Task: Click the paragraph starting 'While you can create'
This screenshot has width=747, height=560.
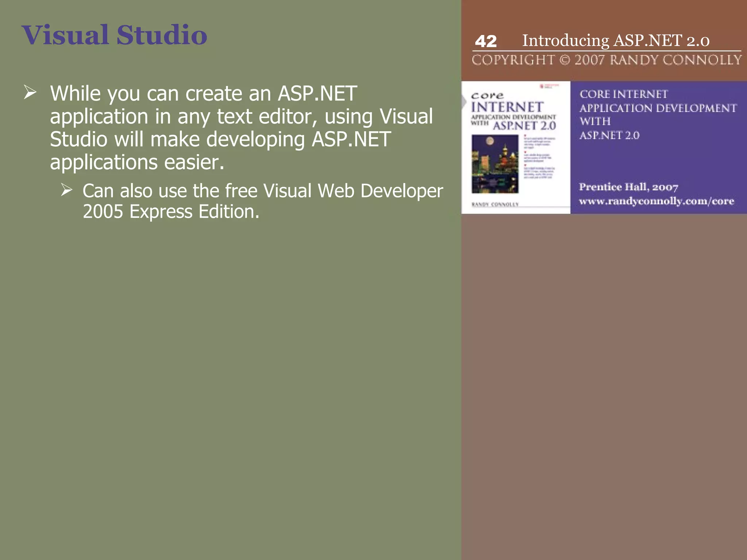Action: (x=241, y=128)
